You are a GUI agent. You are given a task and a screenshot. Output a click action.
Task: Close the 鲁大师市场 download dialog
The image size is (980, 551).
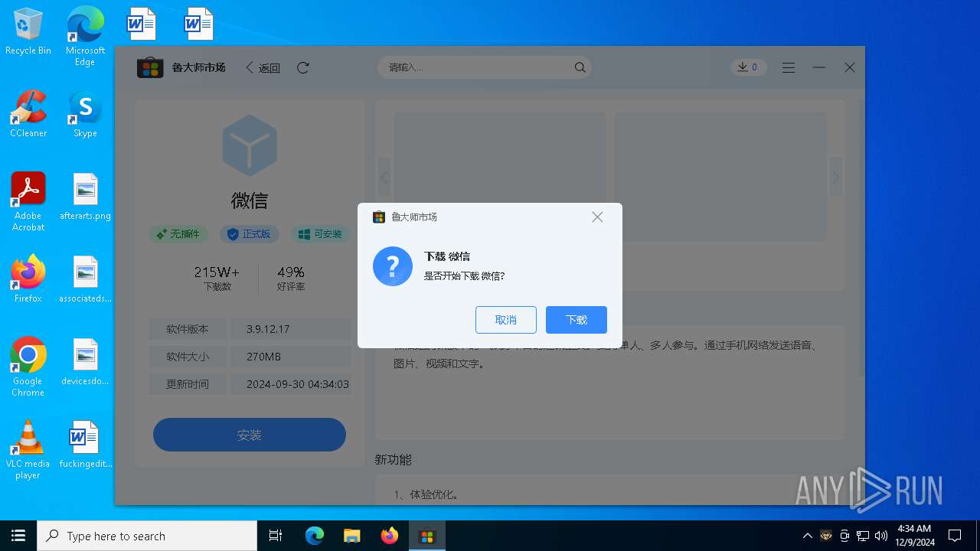597,217
